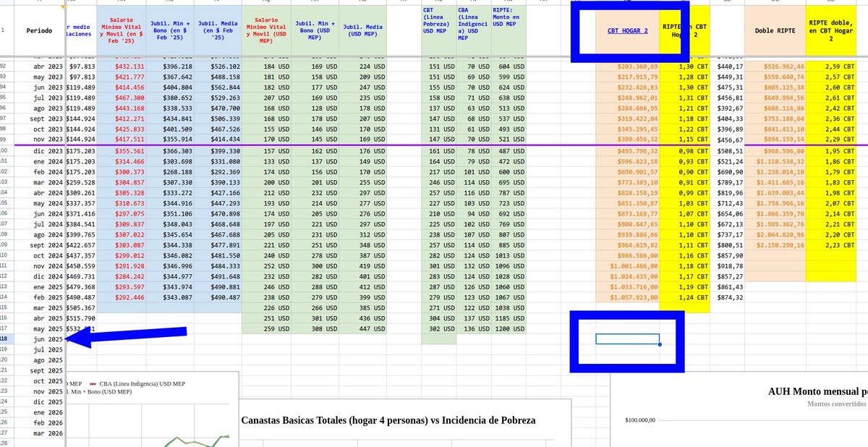
Task: Select 'CBA (Linea Indigencia) USD MEP' header
Action: coord(474,31)
